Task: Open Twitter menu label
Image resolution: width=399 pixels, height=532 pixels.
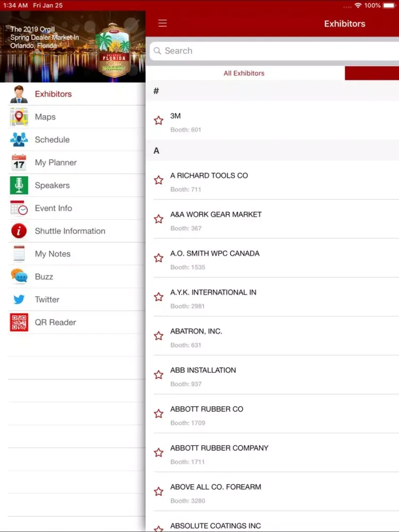Action: [x=47, y=299]
